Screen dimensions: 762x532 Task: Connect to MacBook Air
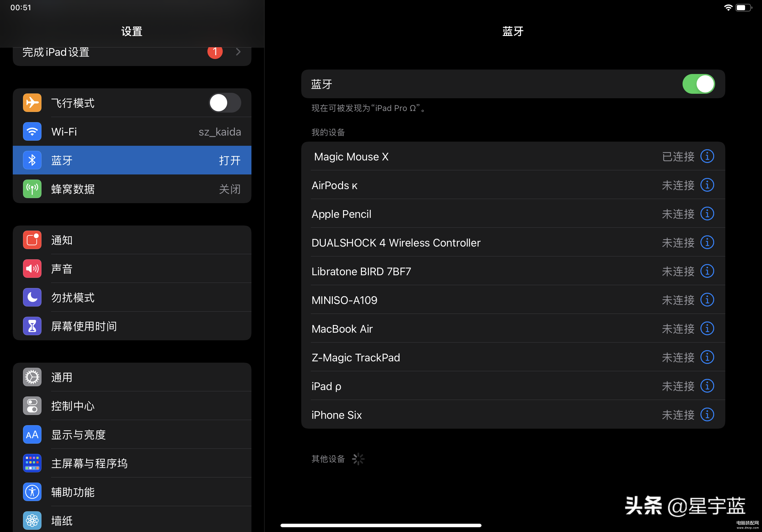(x=513, y=329)
